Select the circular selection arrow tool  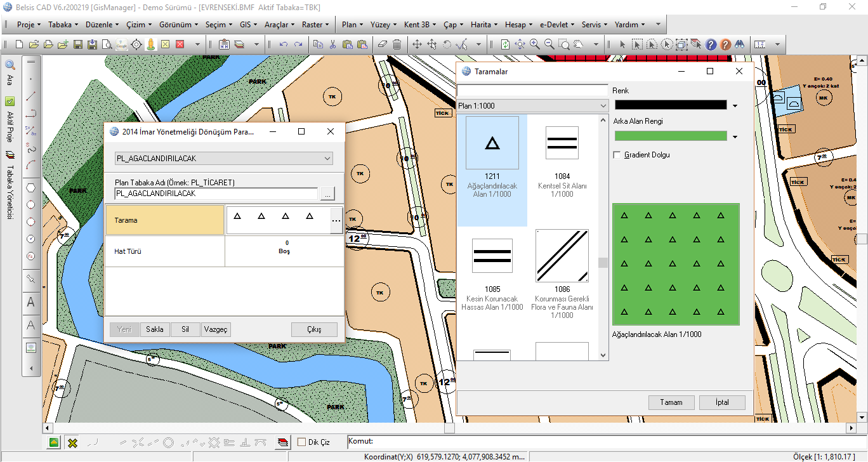click(666, 44)
